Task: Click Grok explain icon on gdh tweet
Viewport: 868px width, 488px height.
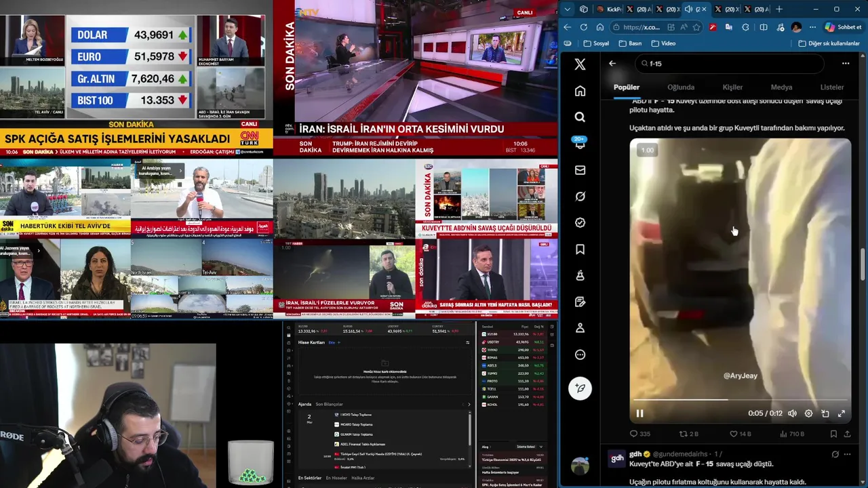Action: (835, 454)
